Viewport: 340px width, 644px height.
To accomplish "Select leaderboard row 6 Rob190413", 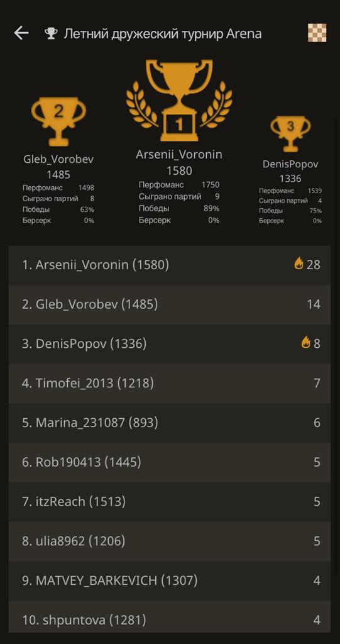I will 170,462.
